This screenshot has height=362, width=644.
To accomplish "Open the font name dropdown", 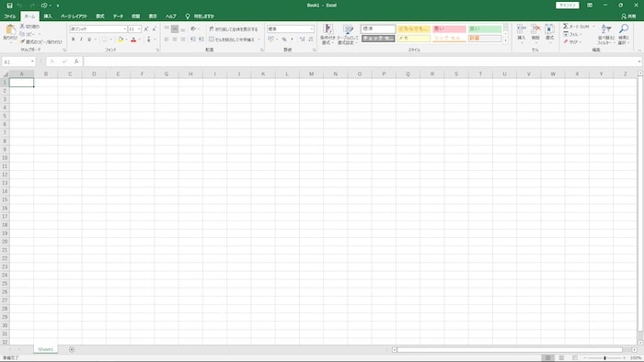I will [x=124, y=29].
